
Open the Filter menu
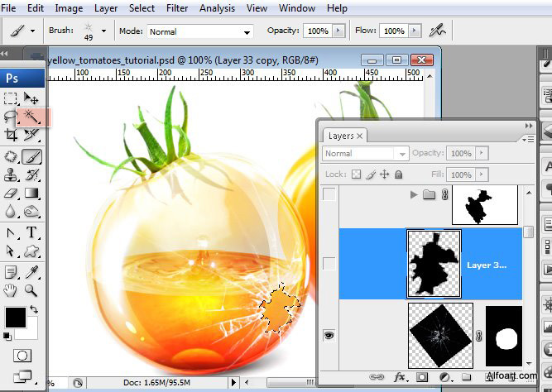(176, 8)
